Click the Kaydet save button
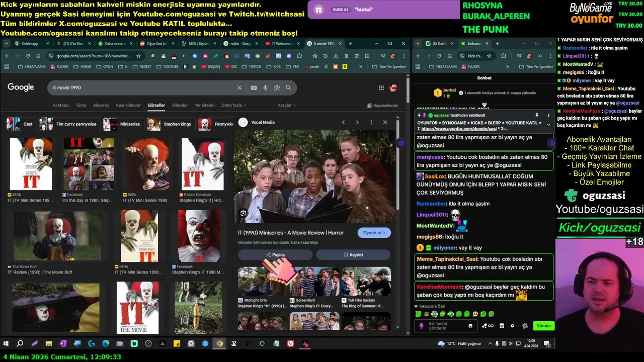 tap(353, 255)
